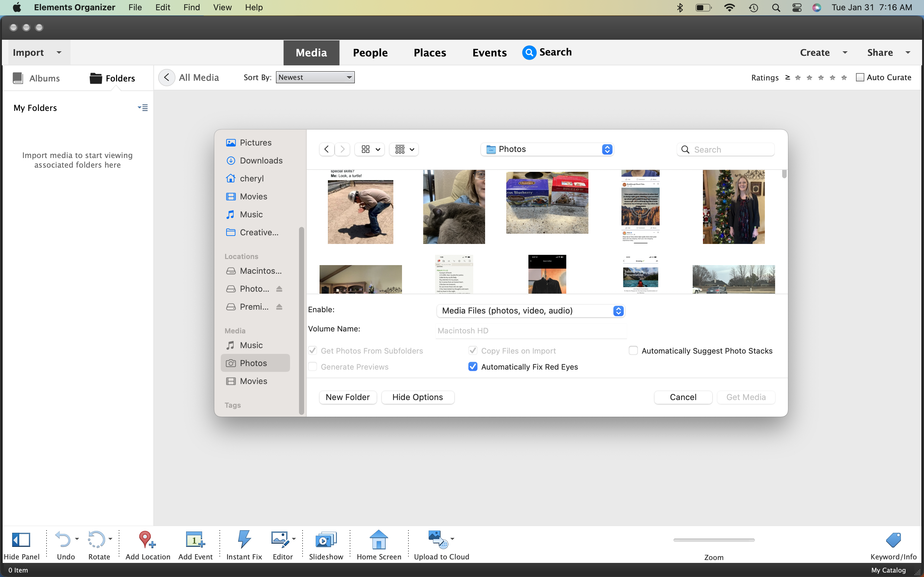Click the Hide Options button
The height and width of the screenshot is (577, 924).
point(417,397)
